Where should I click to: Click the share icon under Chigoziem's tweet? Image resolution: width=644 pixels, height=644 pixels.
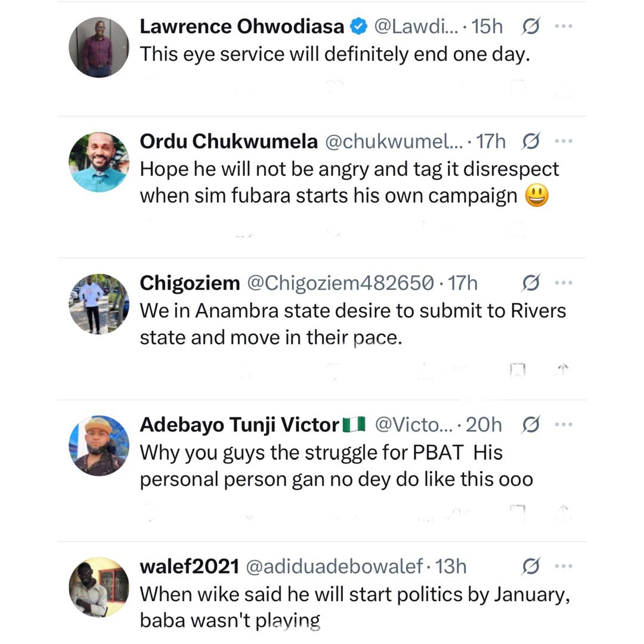point(561,370)
